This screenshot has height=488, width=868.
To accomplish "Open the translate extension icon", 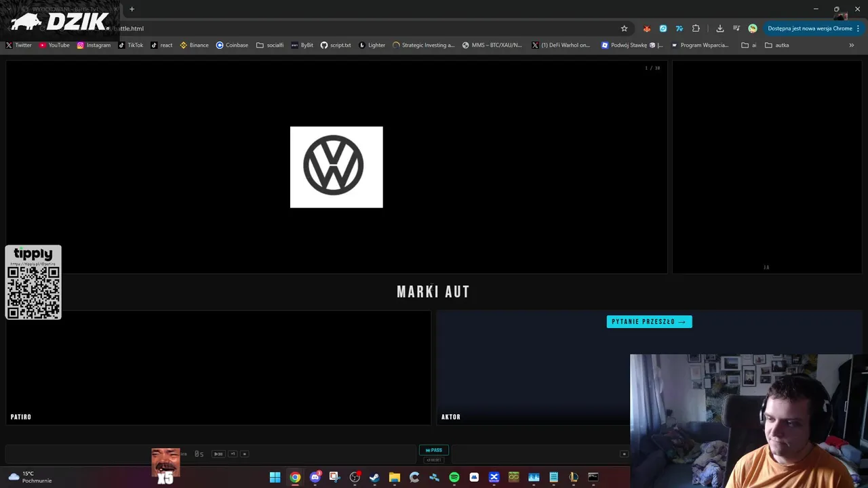I will [x=679, y=28].
